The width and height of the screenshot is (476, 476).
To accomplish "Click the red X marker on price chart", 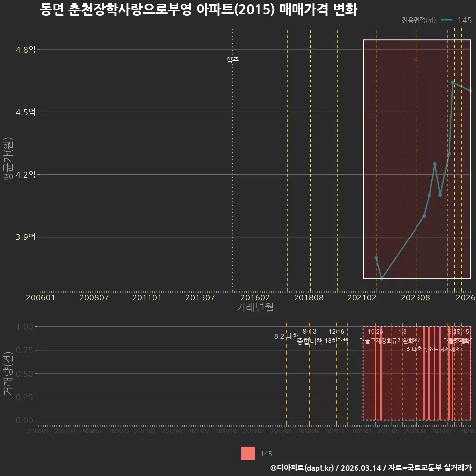I will tap(416, 60).
